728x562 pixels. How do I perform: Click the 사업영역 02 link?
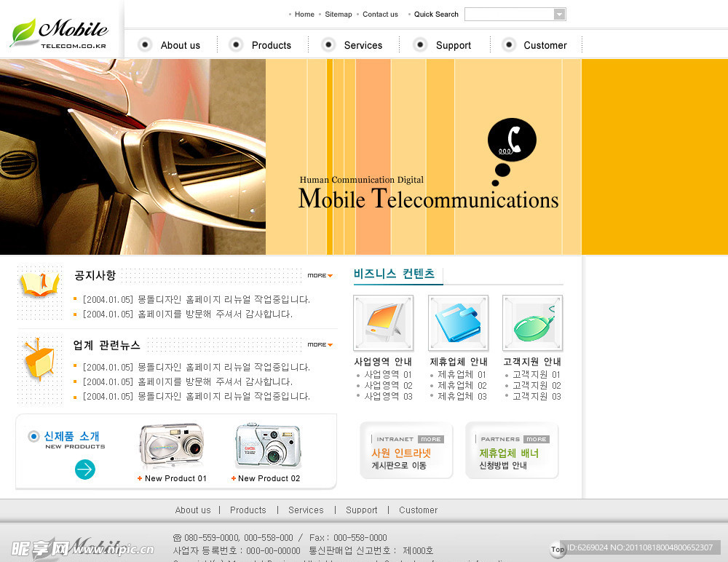tap(388, 386)
